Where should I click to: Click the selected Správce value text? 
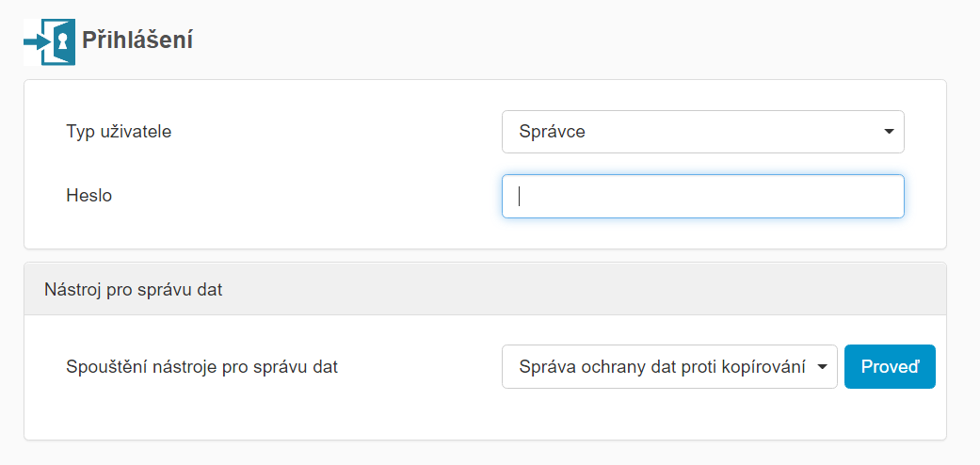(x=553, y=132)
